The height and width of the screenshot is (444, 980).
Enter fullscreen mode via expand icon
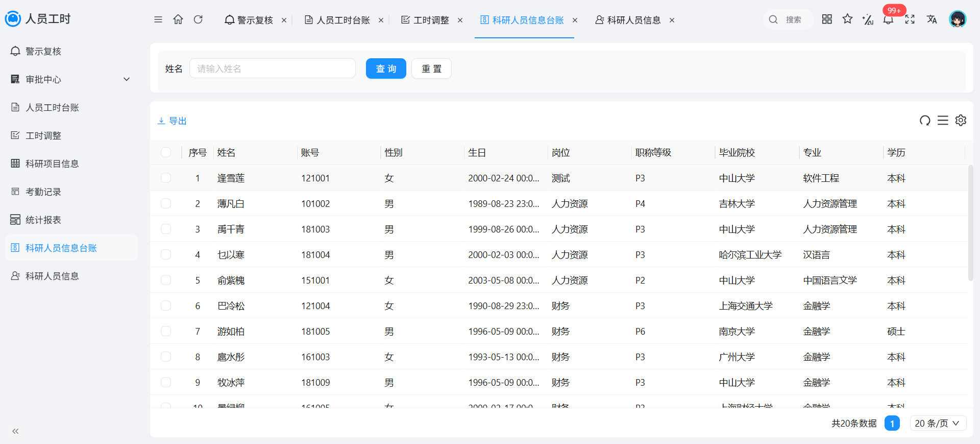coord(910,19)
